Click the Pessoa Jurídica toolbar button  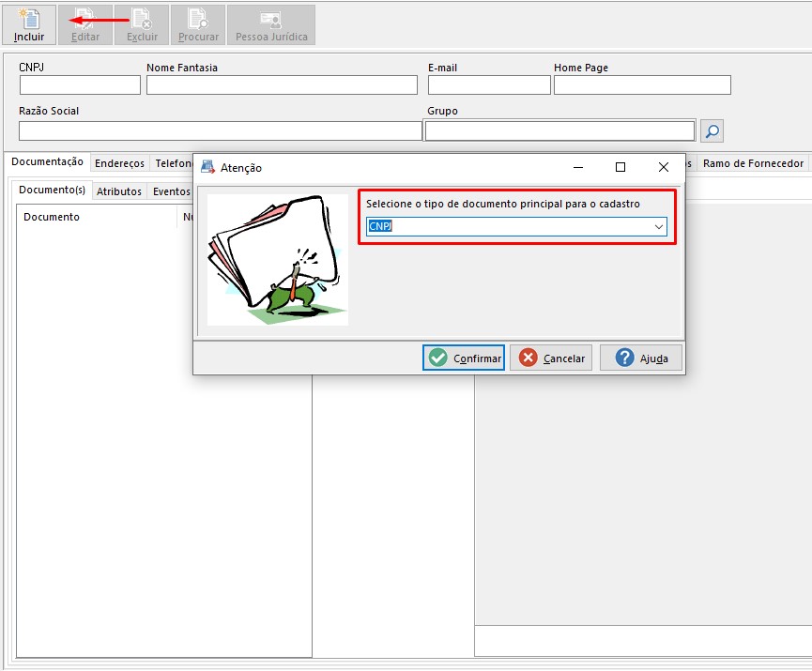[x=271, y=24]
